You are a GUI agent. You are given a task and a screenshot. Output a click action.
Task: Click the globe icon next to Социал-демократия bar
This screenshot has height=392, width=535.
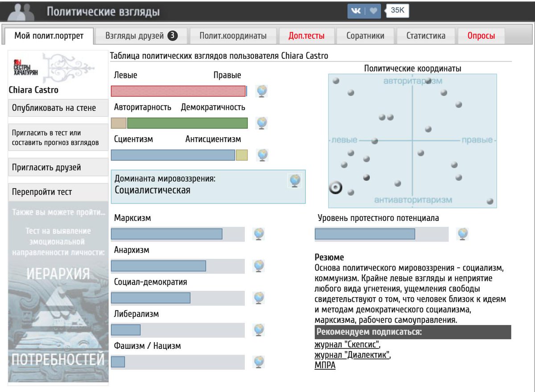click(x=259, y=298)
